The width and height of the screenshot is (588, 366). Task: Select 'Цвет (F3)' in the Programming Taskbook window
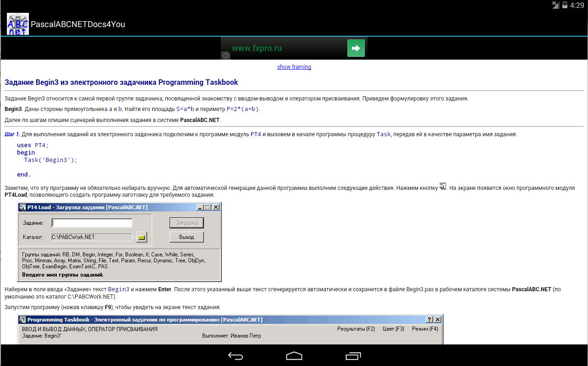[x=393, y=329]
